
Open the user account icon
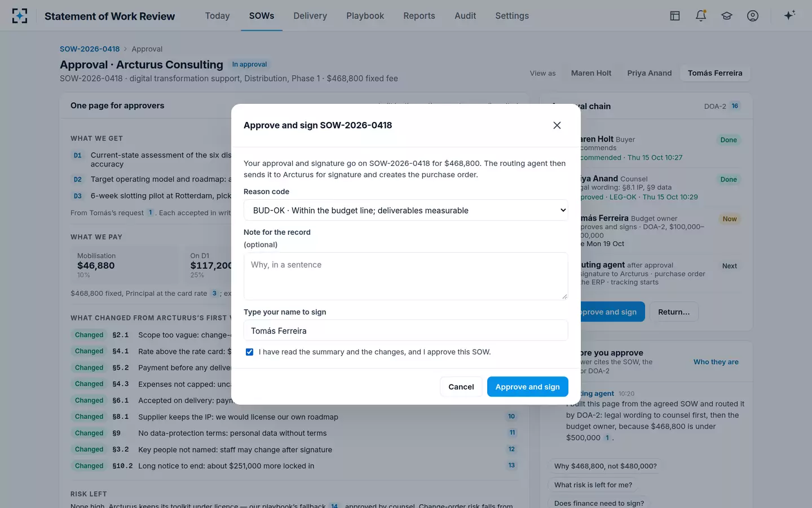point(753,16)
